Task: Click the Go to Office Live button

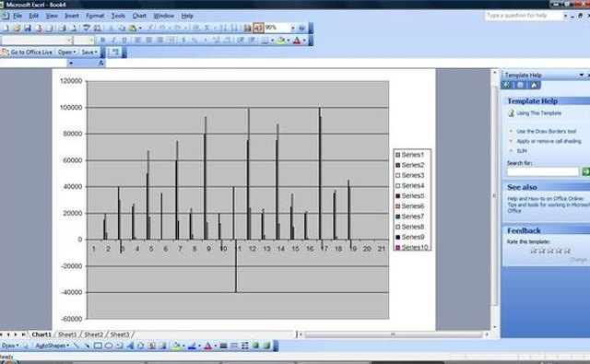Action: tap(28, 53)
